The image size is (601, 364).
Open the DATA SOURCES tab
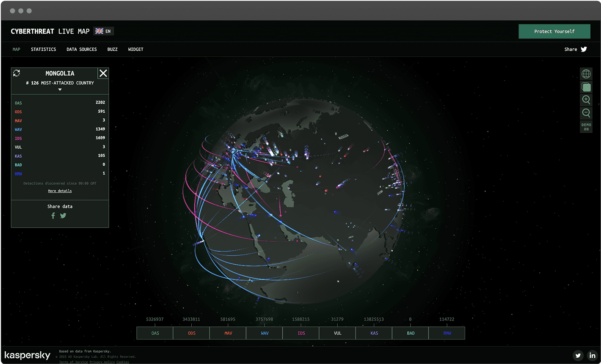tap(82, 49)
